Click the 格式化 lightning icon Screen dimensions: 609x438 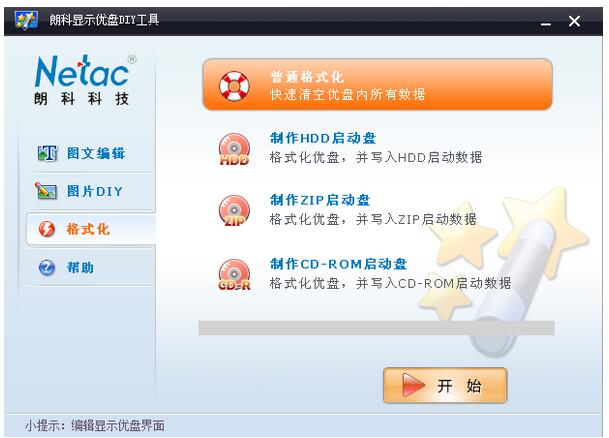[x=47, y=229]
